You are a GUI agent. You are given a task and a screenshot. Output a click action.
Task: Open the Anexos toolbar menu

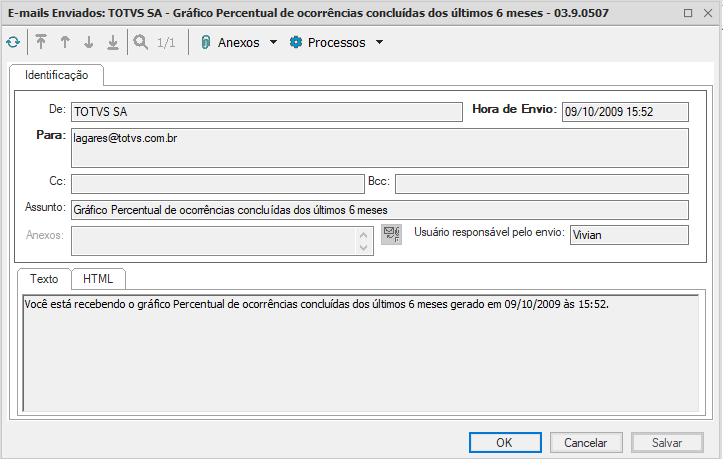(239, 42)
